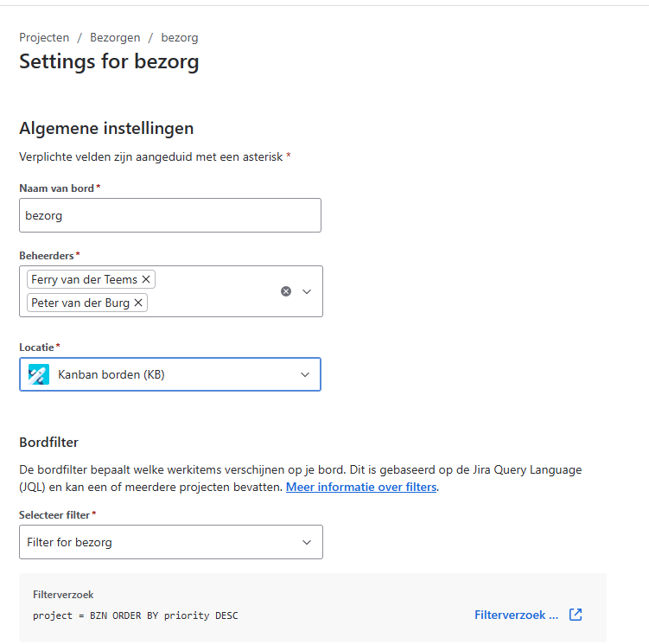This screenshot has width=649, height=644.
Task: Remove Peter van der Burg tag
Action: (x=138, y=303)
